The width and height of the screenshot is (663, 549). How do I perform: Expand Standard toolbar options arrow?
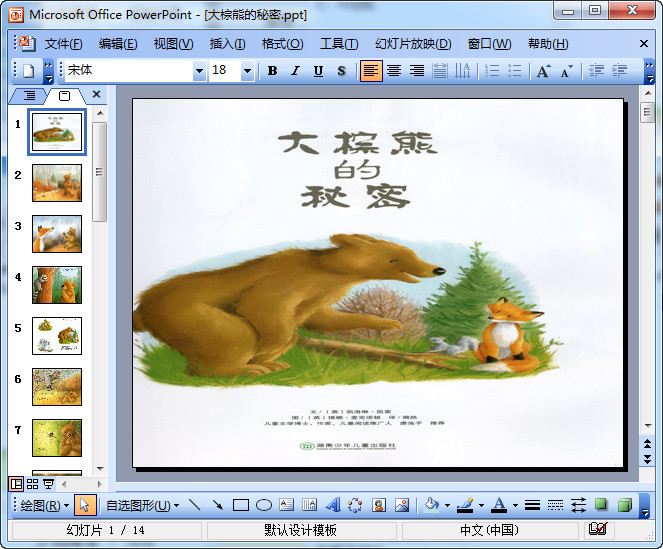point(49,71)
